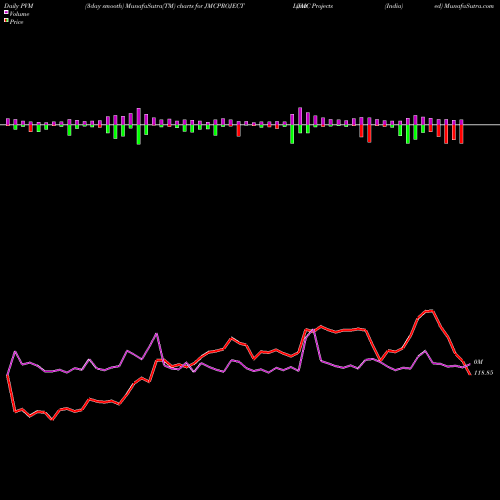Click the '0M' volume value label

tap(478, 362)
